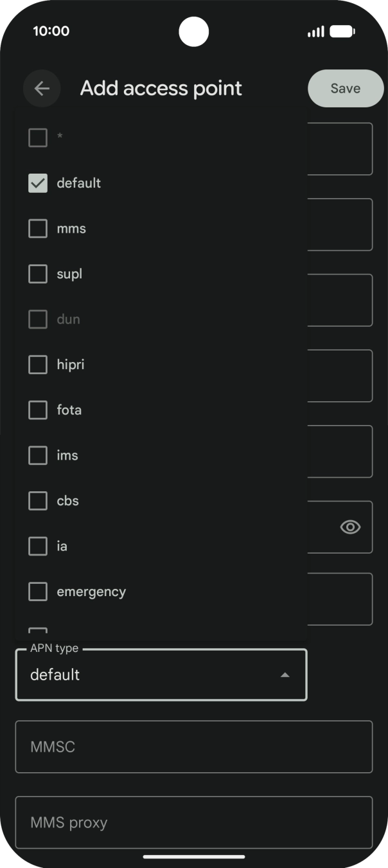Screen dimensions: 388x868
Task: Check the emergency APN type
Action: (38, 592)
